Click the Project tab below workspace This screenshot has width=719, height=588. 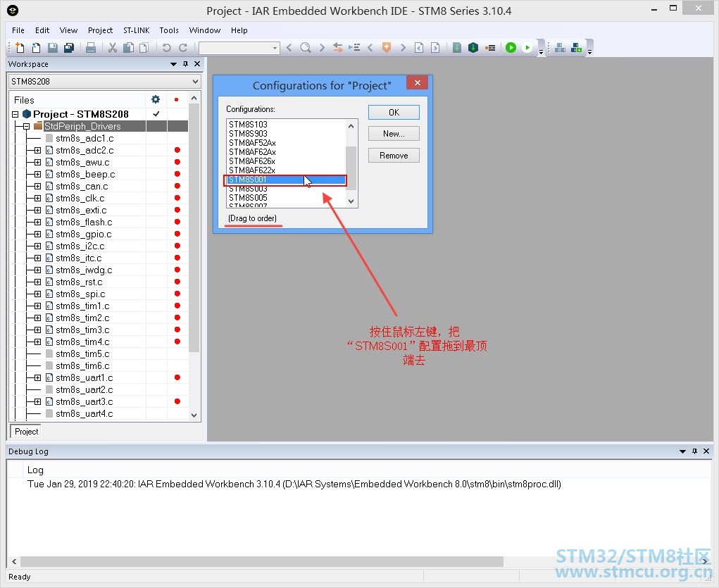(27, 432)
